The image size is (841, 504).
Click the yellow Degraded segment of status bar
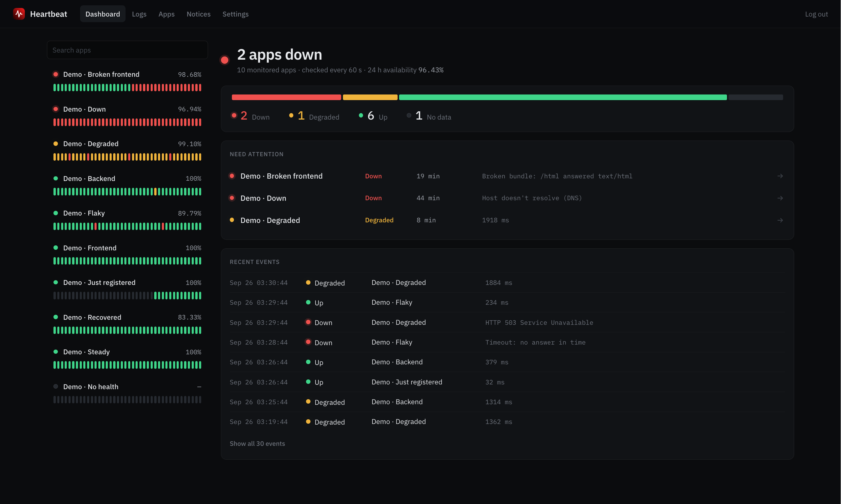point(370,97)
